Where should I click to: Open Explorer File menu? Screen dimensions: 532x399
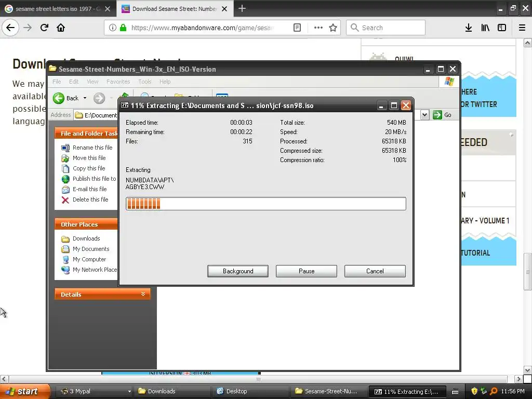point(57,82)
